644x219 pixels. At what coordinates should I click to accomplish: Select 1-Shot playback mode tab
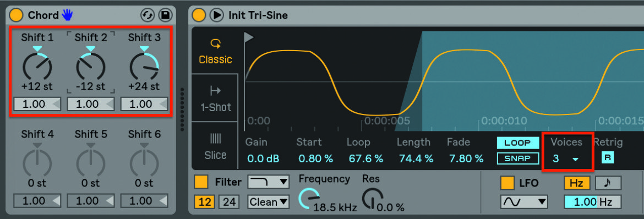pos(215,98)
